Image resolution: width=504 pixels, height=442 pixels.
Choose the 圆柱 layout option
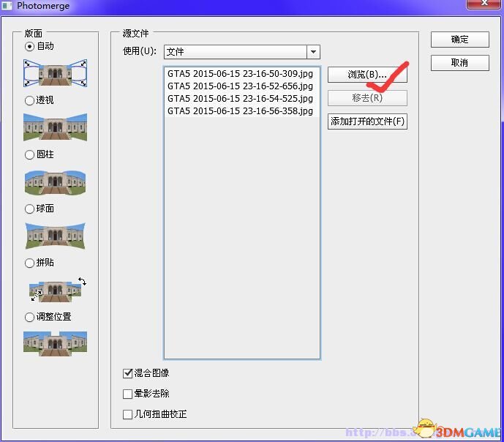click(x=30, y=154)
